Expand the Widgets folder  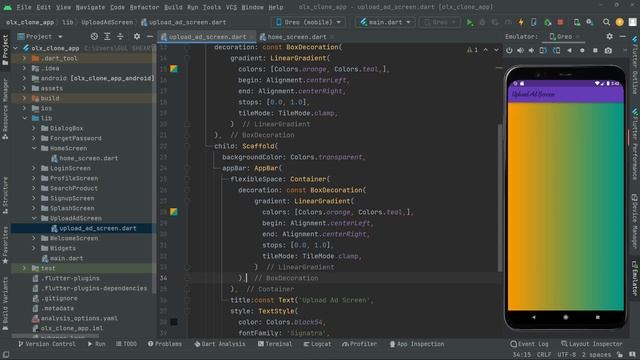(x=34, y=248)
